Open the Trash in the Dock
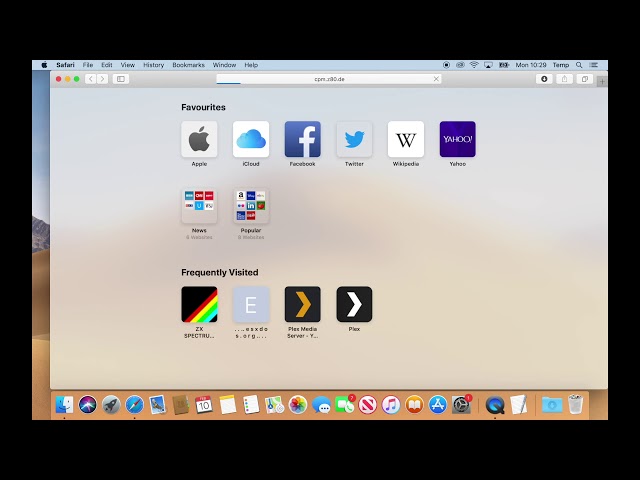Image resolution: width=640 pixels, height=480 pixels. [576, 404]
